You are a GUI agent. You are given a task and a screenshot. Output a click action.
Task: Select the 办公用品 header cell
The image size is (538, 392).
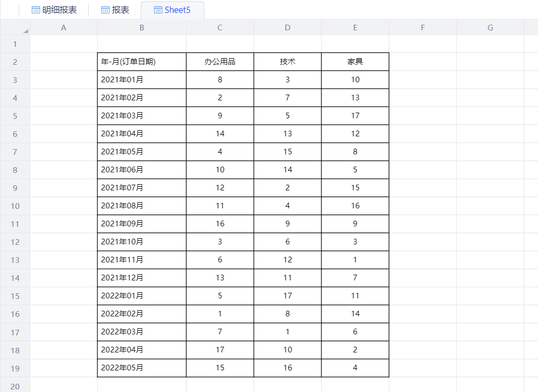220,62
